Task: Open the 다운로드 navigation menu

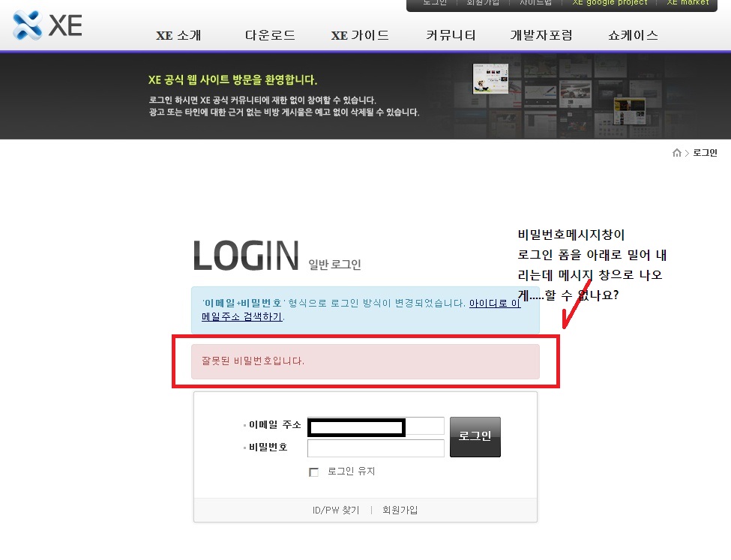Action: (x=269, y=34)
